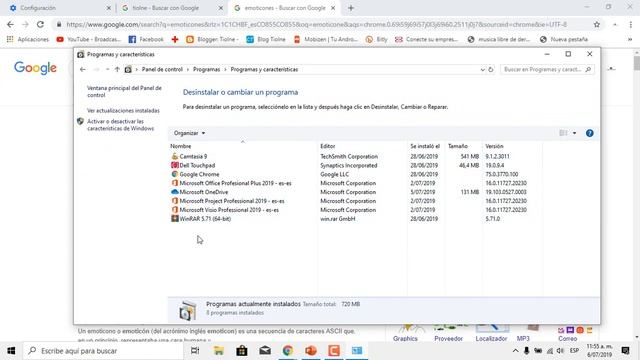
Task: Open the ESP language indicator in tray
Action: point(574,351)
